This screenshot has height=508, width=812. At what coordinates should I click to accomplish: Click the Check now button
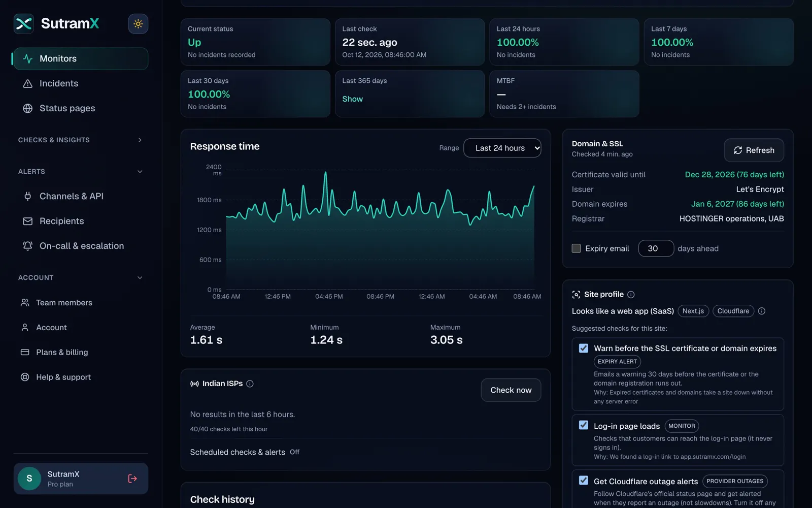pyautogui.click(x=511, y=390)
